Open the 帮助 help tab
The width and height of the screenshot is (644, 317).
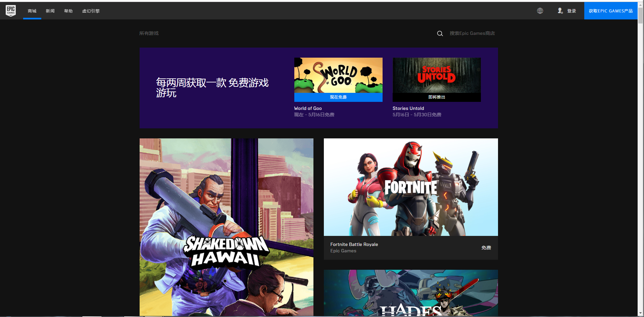68,11
